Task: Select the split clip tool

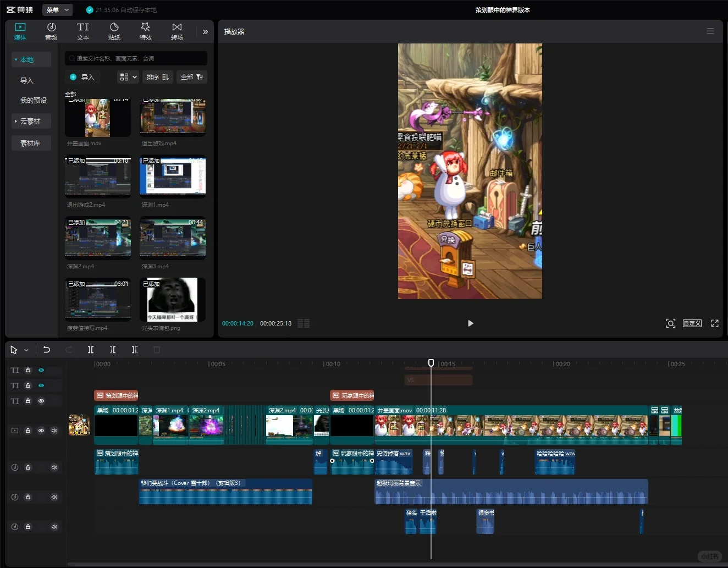Action: (91, 350)
